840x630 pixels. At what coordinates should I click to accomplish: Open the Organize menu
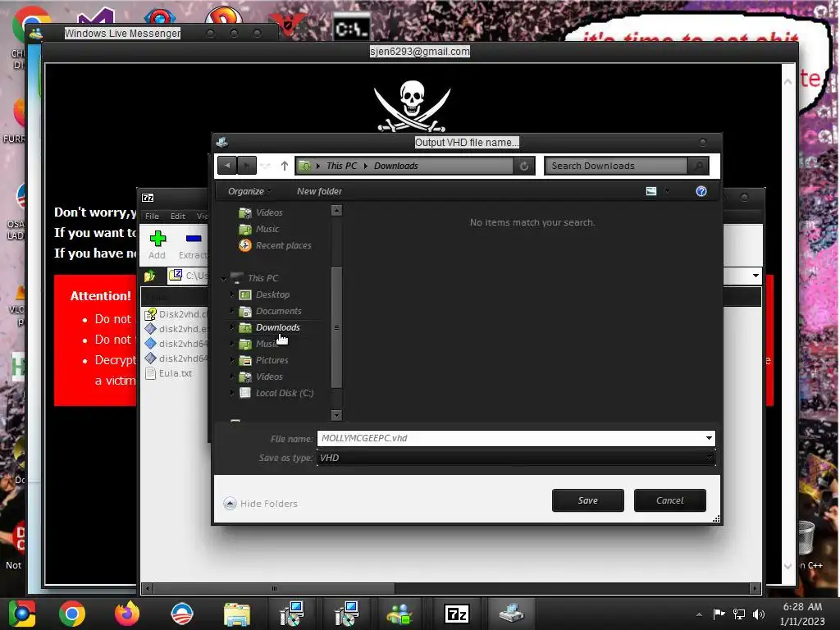coord(249,191)
